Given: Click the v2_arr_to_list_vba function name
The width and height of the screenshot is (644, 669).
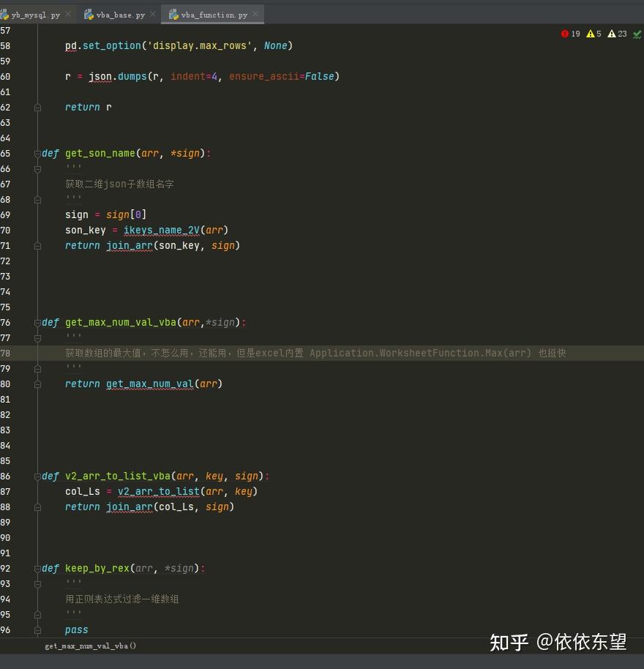Looking at the screenshot, I should coord(118,476).
